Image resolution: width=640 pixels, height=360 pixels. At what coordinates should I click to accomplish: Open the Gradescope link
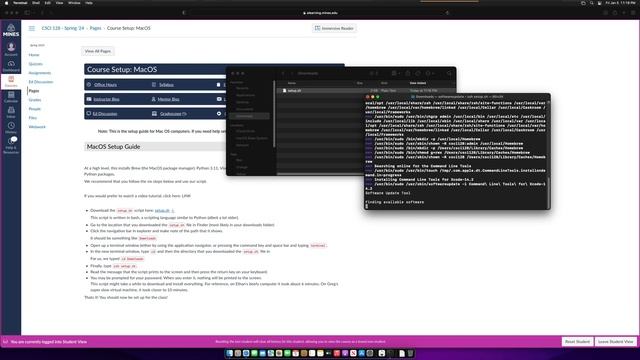(171, 114)
